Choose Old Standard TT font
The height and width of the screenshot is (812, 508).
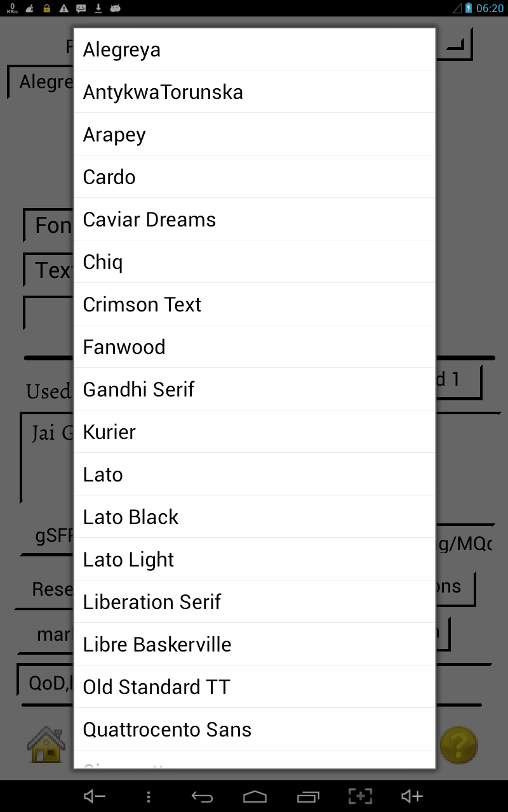(254, 687)
